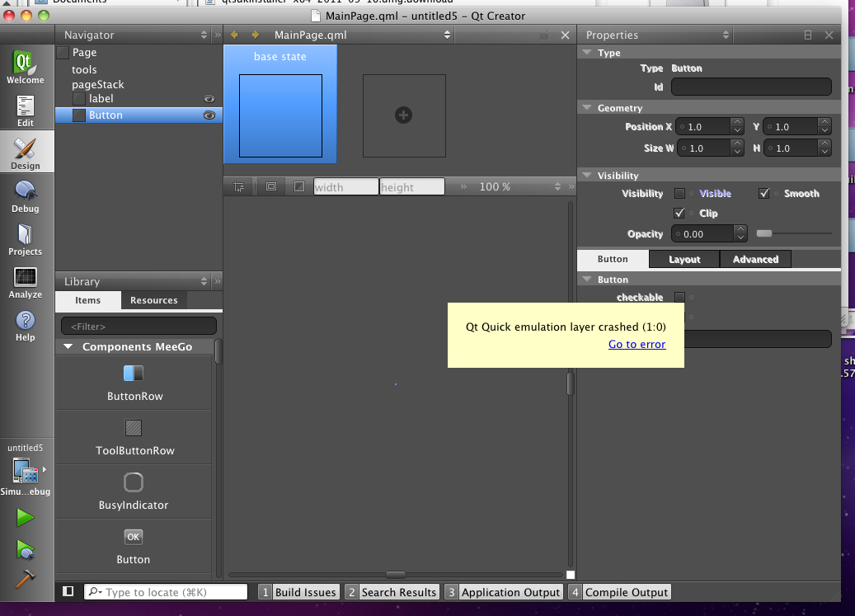This screenshot has width=855, height=616.
Task: Disable the Smooth checkbox
Action: click(x=764, y=194)
